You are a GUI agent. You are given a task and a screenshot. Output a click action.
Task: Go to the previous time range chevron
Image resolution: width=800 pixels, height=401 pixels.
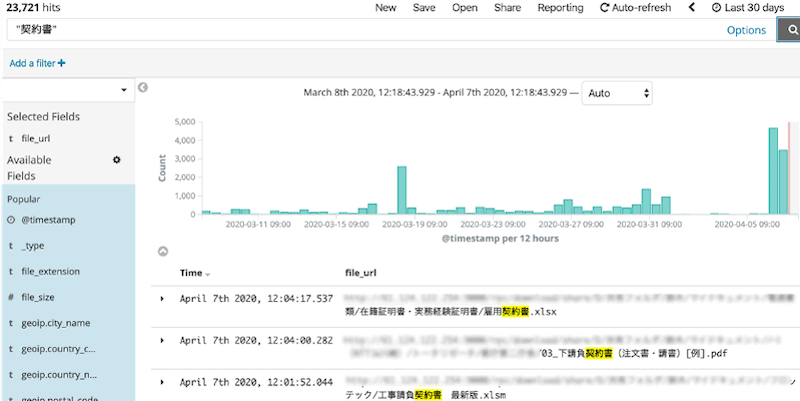pos(692,7)
